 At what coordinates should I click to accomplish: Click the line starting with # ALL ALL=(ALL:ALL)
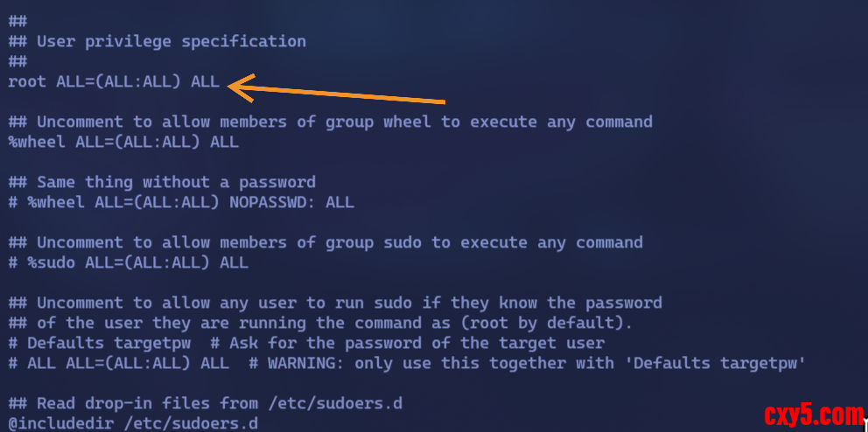pyautogui.click(x=118, y=363)
